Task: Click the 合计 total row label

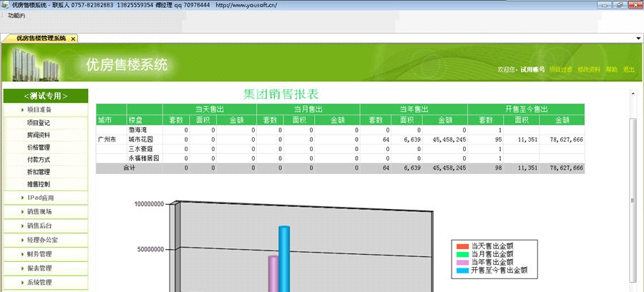Action: [130, 168]
